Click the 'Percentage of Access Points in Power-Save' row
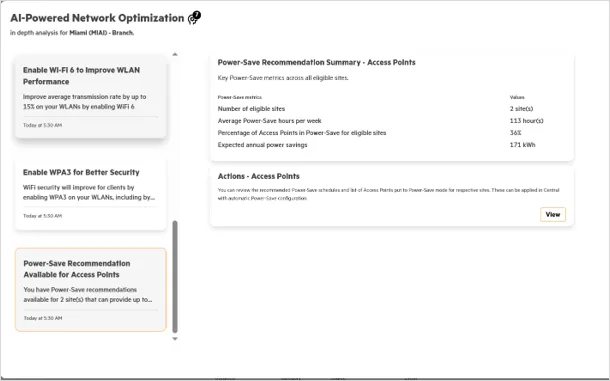The height and width of the screenshot is (381, 610). [392, 133]
